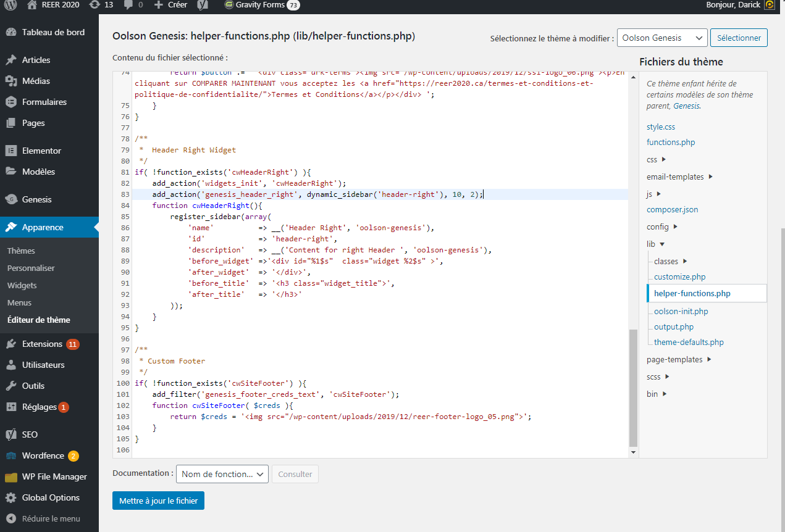Click the Apparence paintbrush icon
785x532 pixels.
tap(11, 227)
